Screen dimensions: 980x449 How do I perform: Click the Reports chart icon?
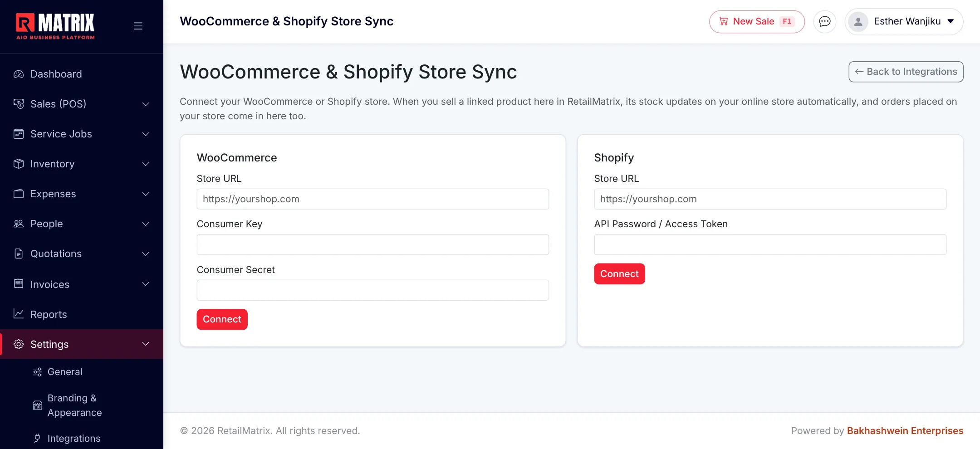pyautogui.click(x=19, y=314)
